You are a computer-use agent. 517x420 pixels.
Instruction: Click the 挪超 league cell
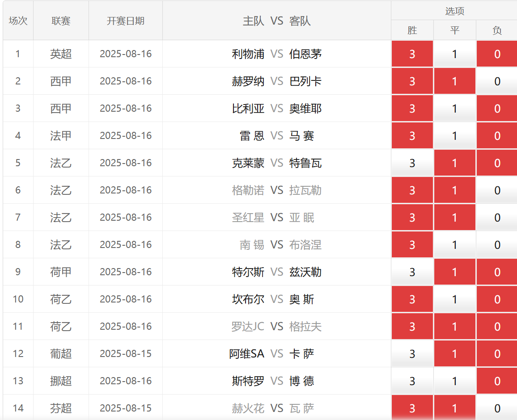click(61, 381)
